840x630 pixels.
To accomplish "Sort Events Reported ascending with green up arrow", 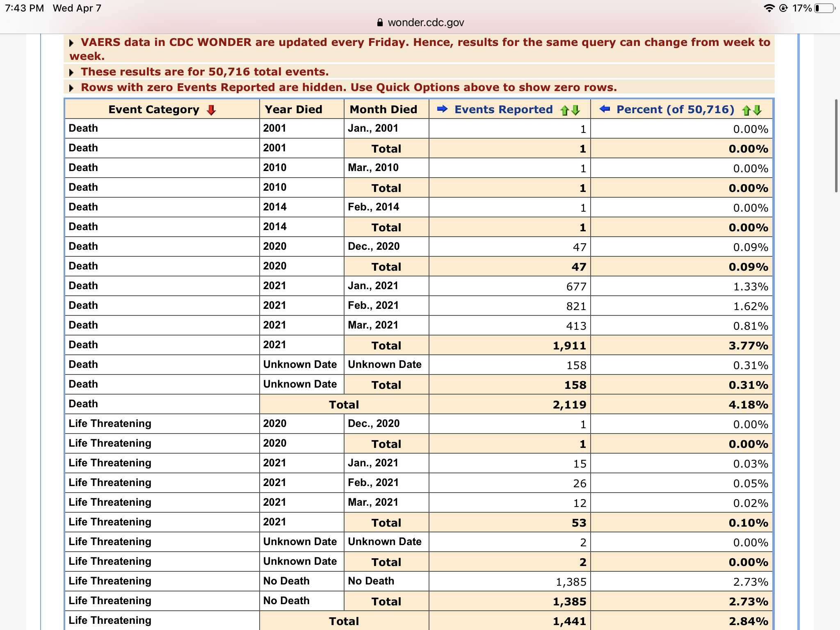I will point(565,110).
